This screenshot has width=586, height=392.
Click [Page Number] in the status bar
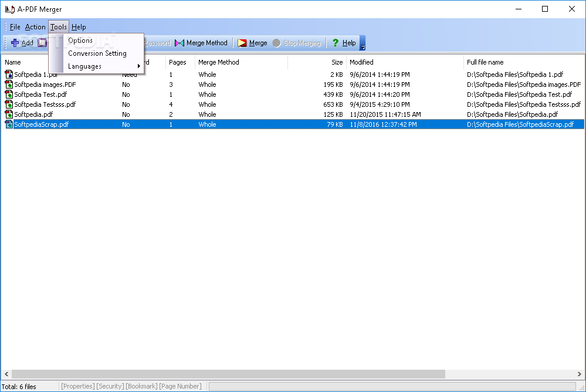click(x=180, y=386)
